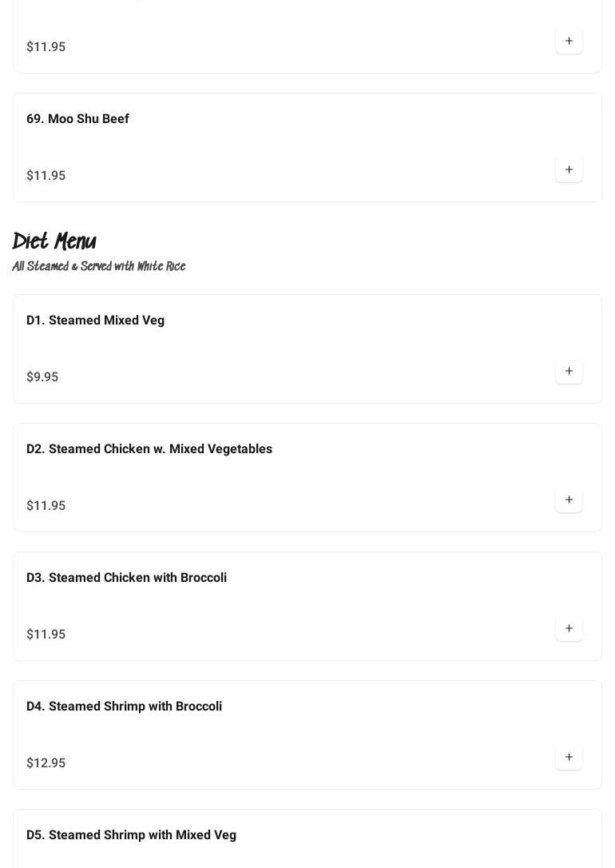The height and width of the screenshot is (868, 615).
Task: Add Moo Shu Beef to order
Action: pyautogui.click(x=569, y=169)
